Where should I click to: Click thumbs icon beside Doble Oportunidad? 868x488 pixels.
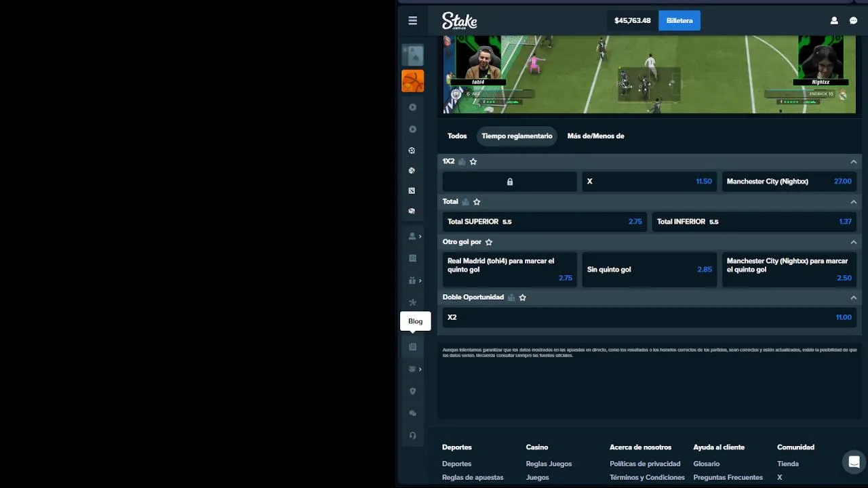pos(511,297)
